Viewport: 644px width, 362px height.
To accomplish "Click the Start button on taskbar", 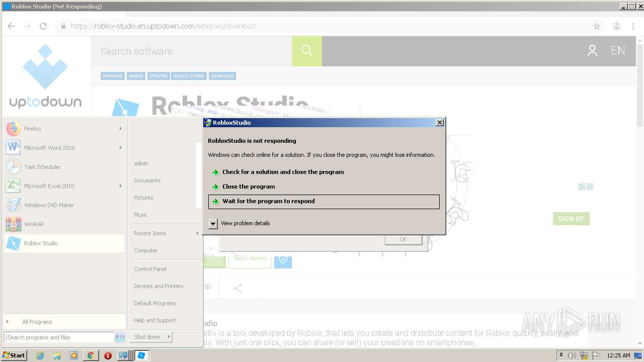I will [14, 355].
